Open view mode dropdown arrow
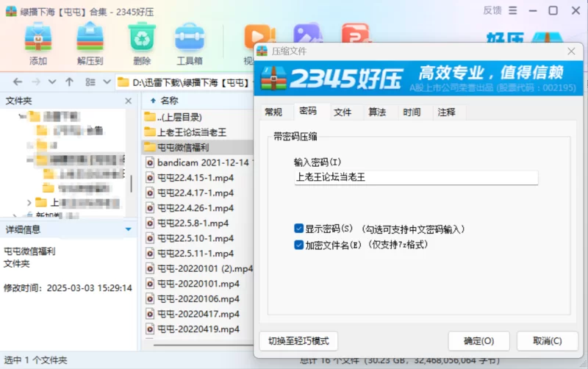588x369 pixels. 107,82
